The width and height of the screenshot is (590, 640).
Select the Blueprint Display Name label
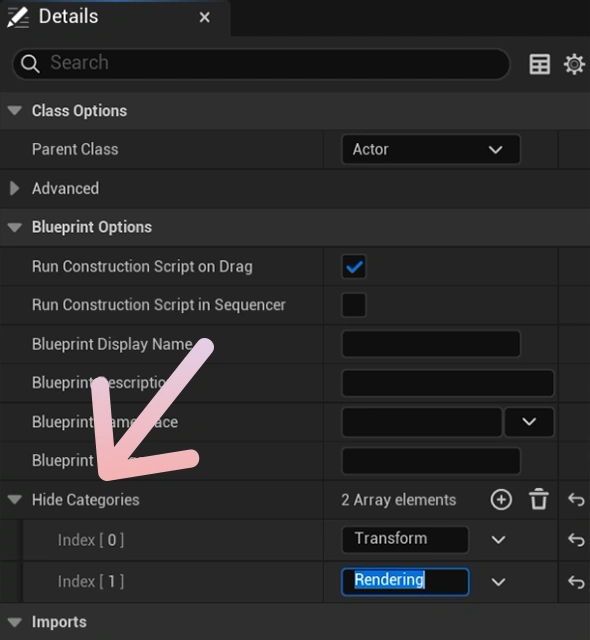tap(112, 344)
